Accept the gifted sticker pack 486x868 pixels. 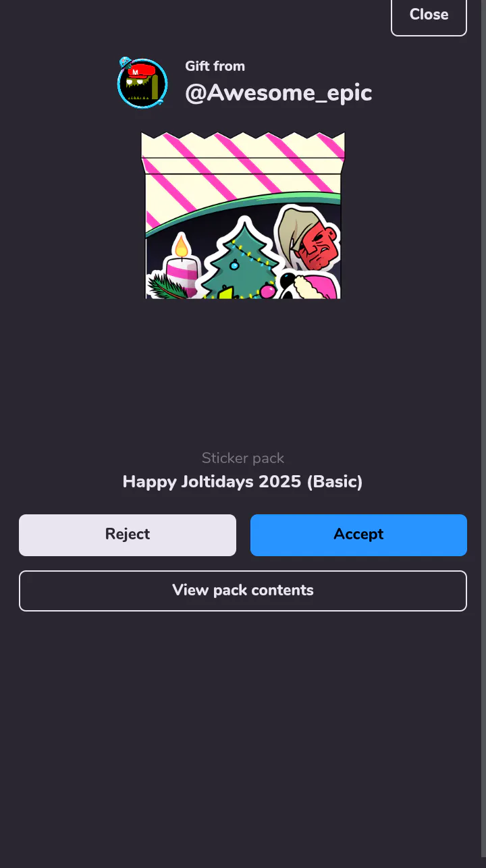[358, 535]
